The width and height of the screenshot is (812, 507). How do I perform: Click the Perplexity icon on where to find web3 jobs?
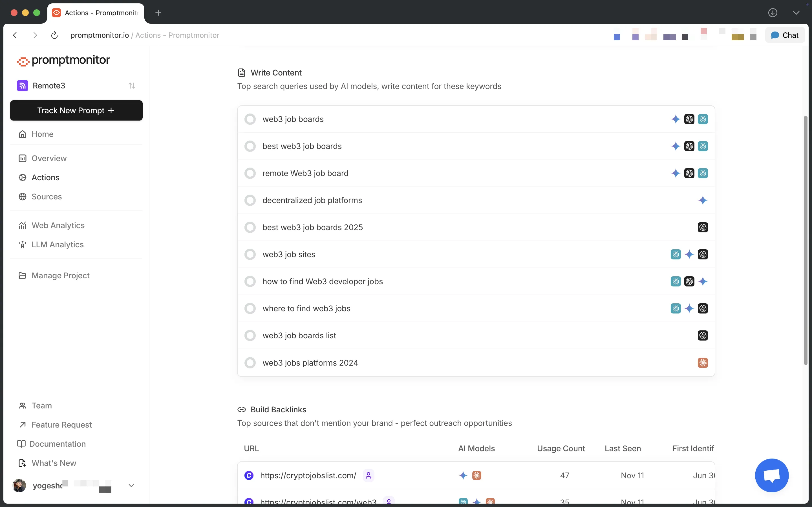tap(676, 308)
